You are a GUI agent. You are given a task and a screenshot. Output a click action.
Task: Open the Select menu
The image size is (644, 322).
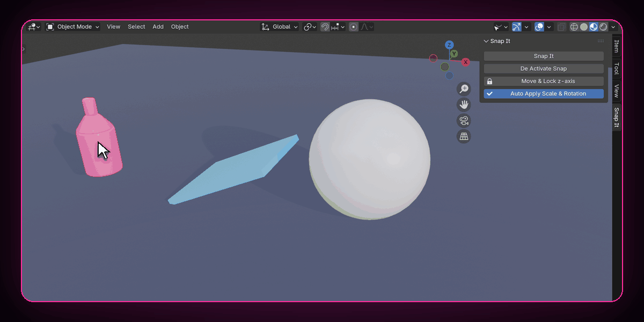tap(136, 27)
